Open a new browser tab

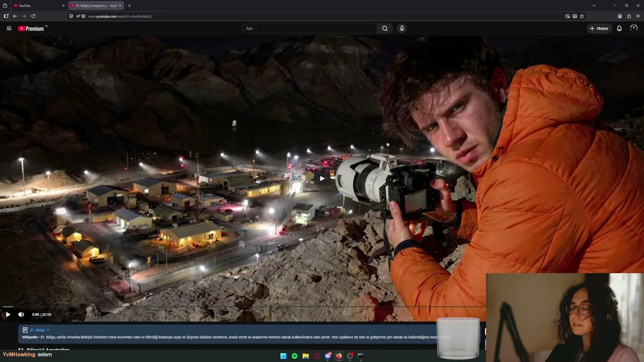tap(129, 6)
